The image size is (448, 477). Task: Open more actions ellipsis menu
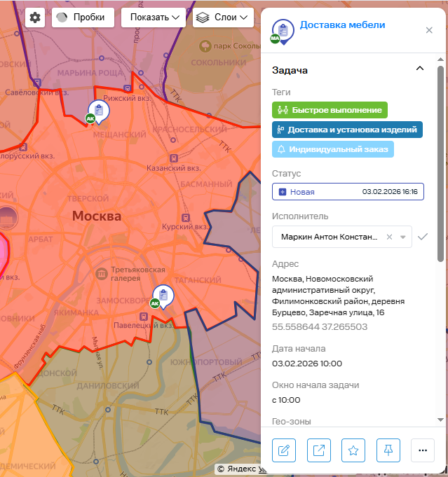[422, 450]
